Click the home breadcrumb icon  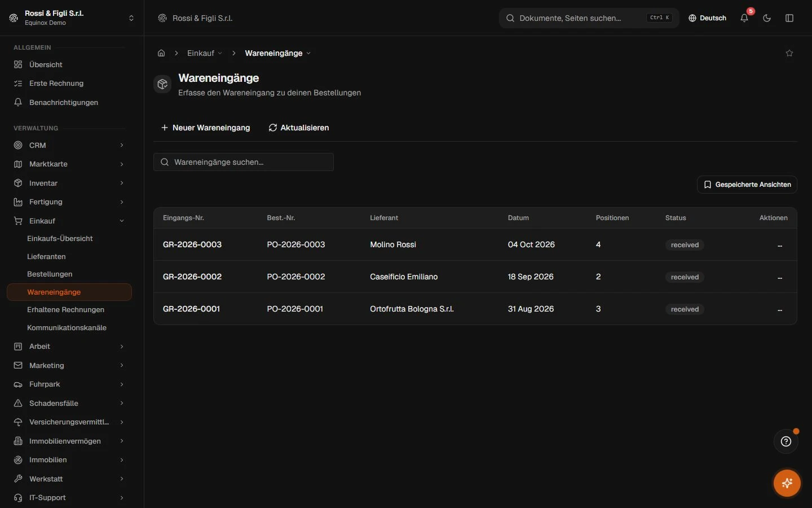(x=161, y=53)
